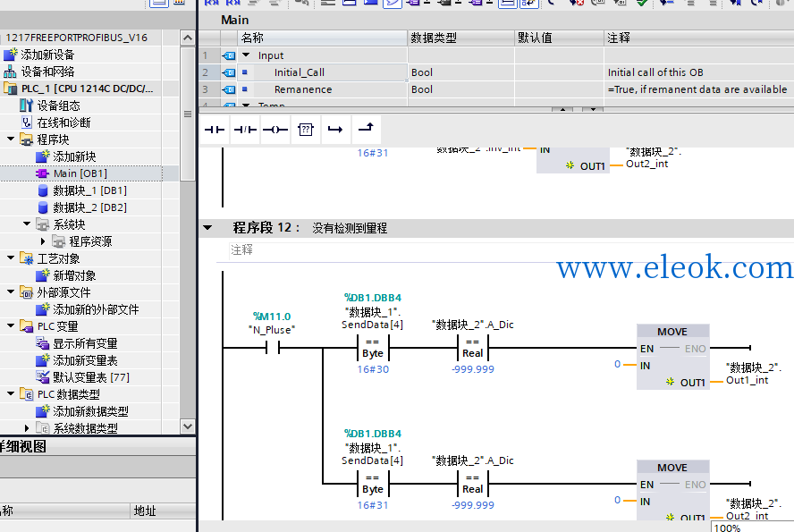Screen dimensions: 794x532
Task: Click the project tree scrollbar up arrow
Action: pos(188,38)
